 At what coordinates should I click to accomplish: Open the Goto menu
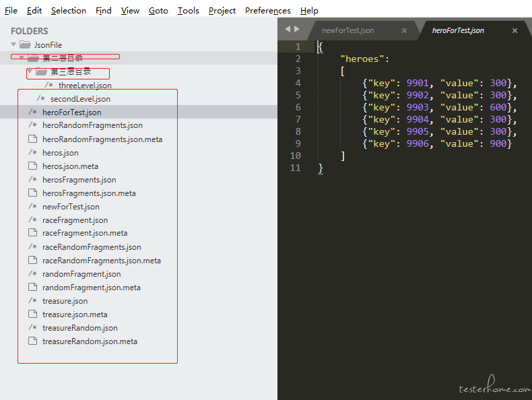[158, 11]
